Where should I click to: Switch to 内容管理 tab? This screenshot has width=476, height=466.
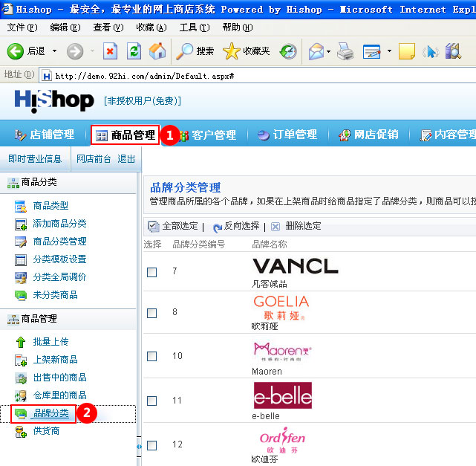tap(448, 135)
